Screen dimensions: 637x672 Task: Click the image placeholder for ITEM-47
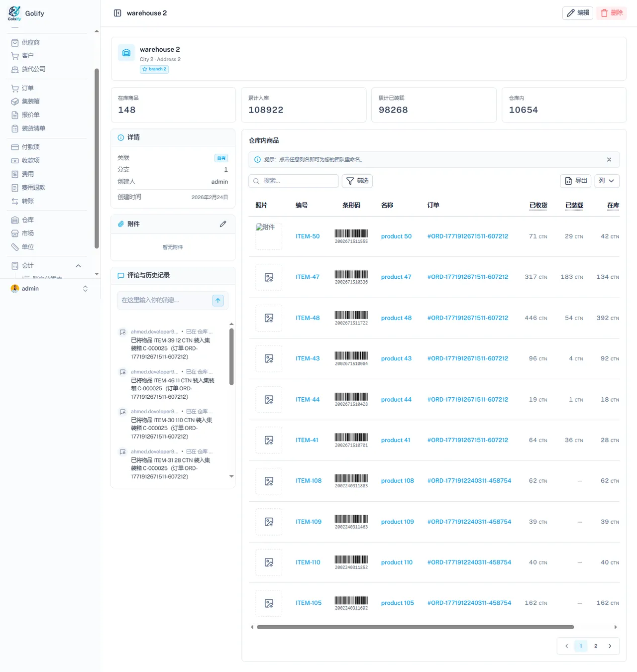coord(269,277)
